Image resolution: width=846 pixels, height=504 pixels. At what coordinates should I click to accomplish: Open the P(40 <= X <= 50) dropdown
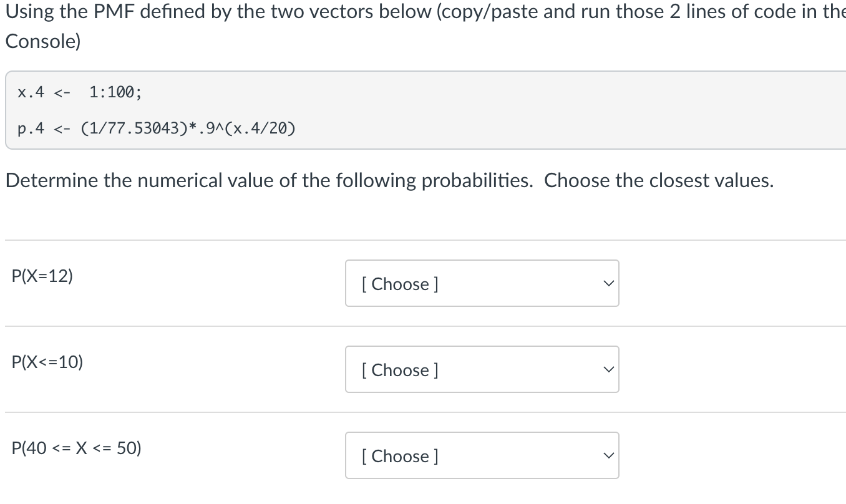[481, 455]
